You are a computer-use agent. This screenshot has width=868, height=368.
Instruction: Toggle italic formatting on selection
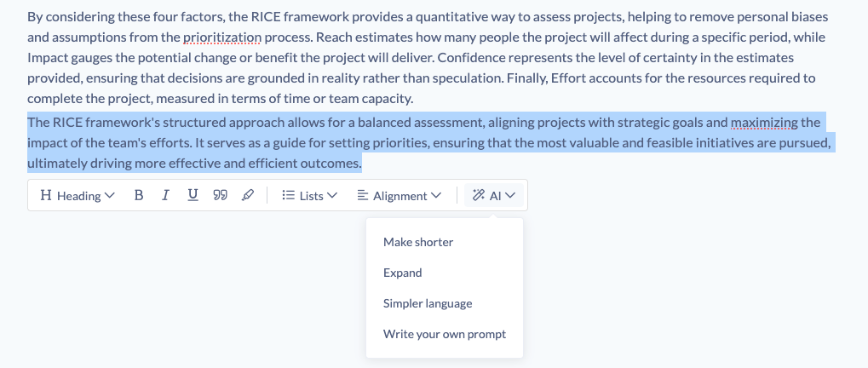(x=165, y=196)
